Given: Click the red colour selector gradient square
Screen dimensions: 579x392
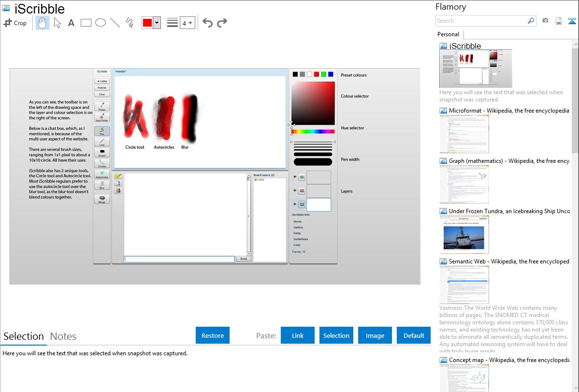Looking at the screenshot, I should [x=313, y=103].
